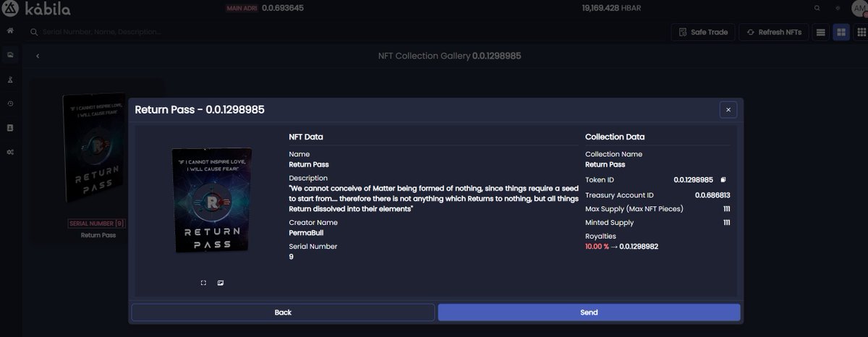
Task: Click the Serial Number value 9
Action: (291, 257)
